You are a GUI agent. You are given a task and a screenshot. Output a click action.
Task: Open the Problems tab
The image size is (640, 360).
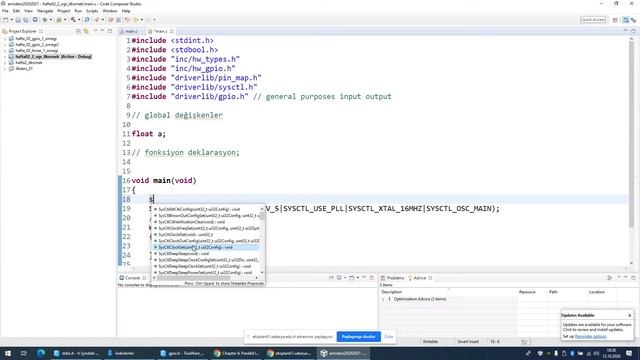(393, 278)
